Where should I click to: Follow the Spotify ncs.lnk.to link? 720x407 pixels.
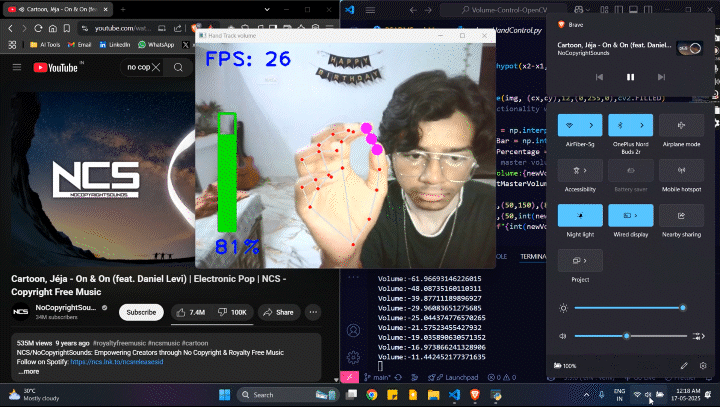pyautogui.click(x=117, y=362)
